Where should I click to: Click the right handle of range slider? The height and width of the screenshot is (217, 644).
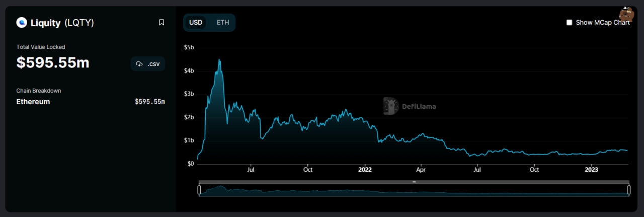tap(629, 190)
